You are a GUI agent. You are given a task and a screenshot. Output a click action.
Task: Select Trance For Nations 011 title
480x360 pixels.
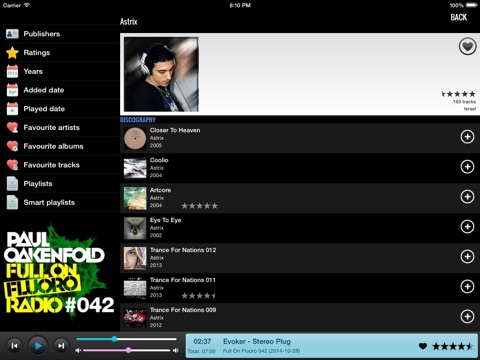183,280
